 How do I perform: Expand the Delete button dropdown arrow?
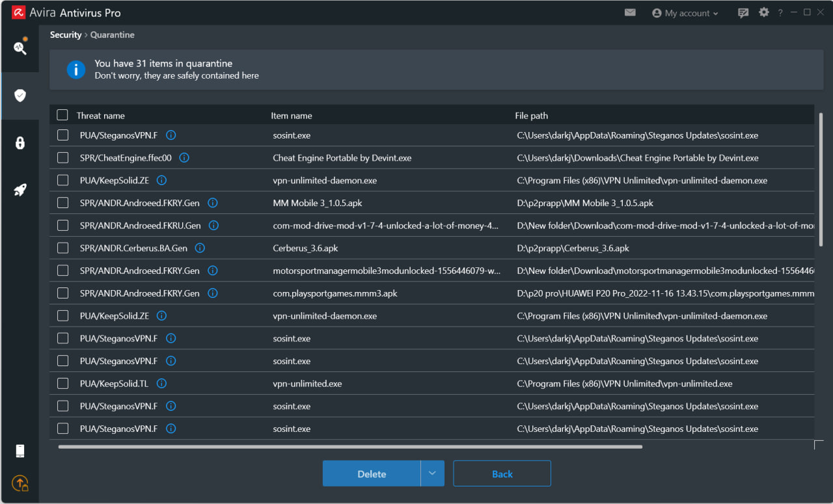pyautogui.click(x=432, y=473)
